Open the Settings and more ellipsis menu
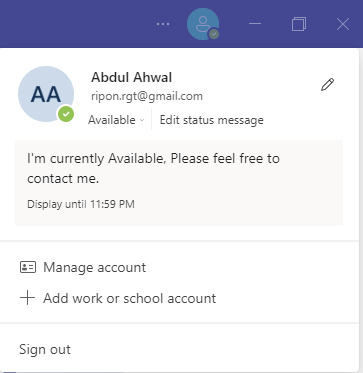 [x=163, y=24]
